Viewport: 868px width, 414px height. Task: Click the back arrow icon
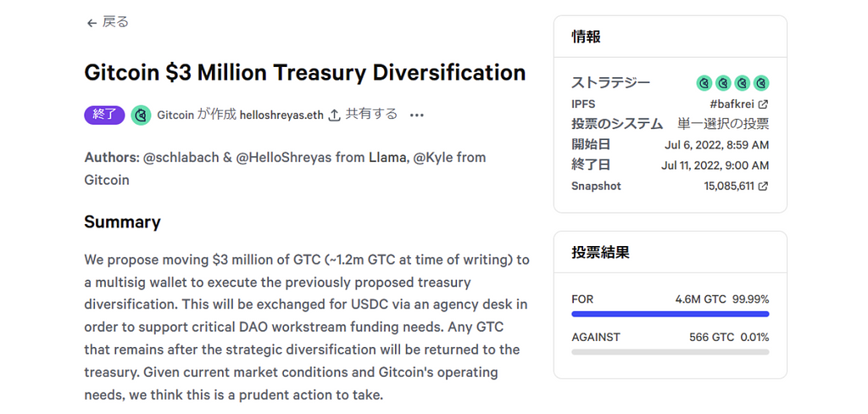tap(92, 23)
